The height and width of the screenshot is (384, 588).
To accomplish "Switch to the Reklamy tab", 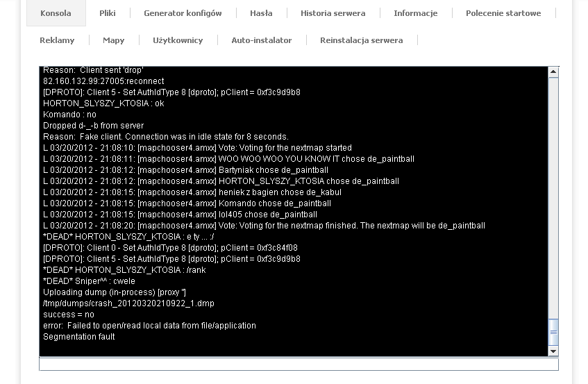I will tap(57, 40).
